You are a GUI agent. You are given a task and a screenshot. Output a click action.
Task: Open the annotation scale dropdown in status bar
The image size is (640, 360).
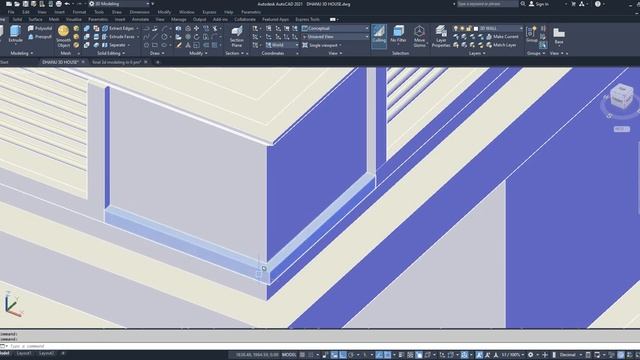513,355
